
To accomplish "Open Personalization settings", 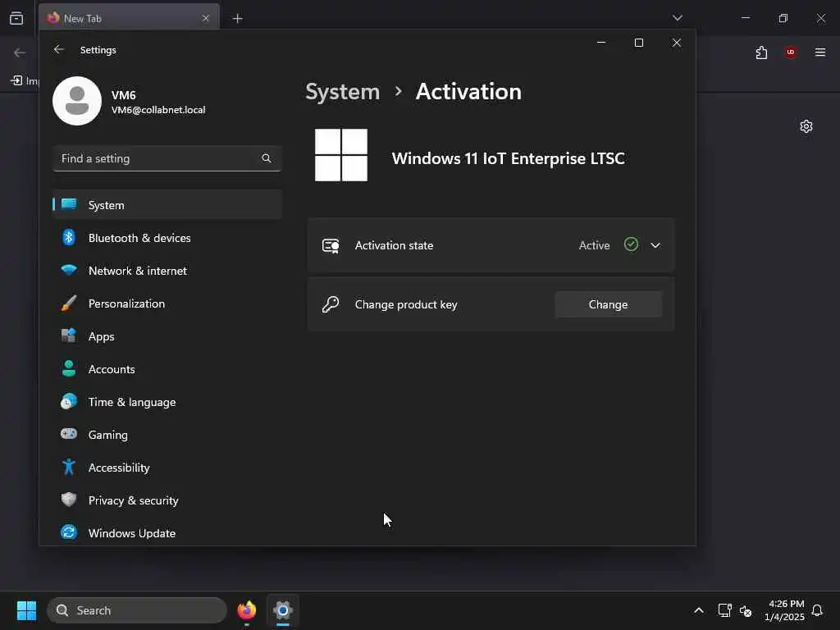I will click(167, 304).
